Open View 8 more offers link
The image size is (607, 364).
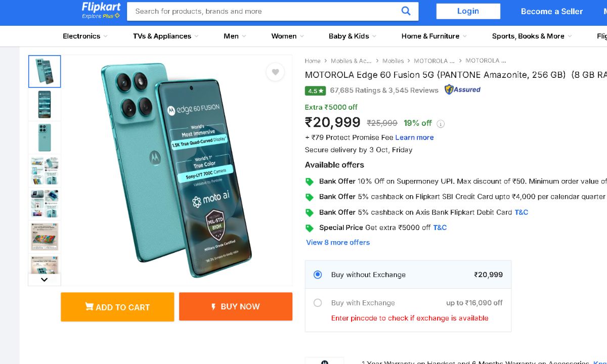pos(338,243)
